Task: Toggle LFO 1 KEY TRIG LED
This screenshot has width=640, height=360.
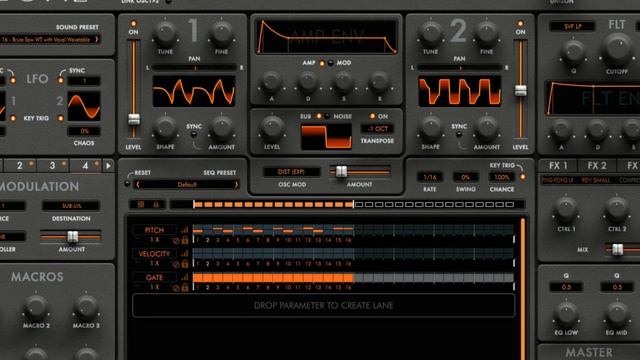Action: (x=13, y=118)
